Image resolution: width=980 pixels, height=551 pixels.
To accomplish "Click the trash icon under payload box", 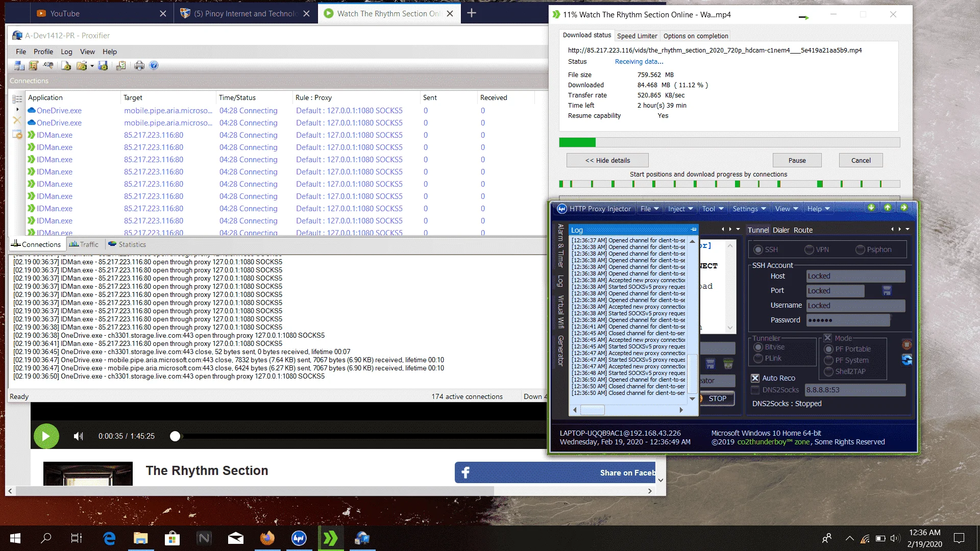I will click(728, 364).
